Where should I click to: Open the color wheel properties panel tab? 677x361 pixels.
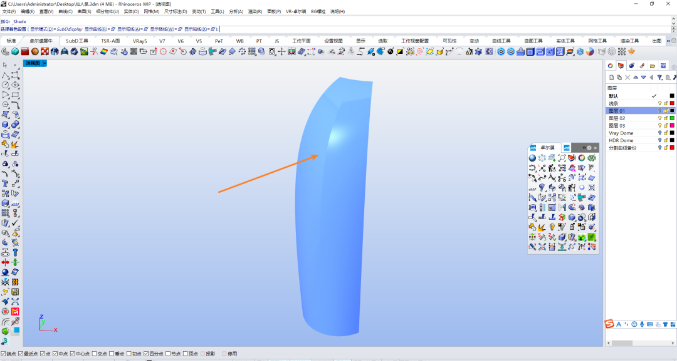610,65
